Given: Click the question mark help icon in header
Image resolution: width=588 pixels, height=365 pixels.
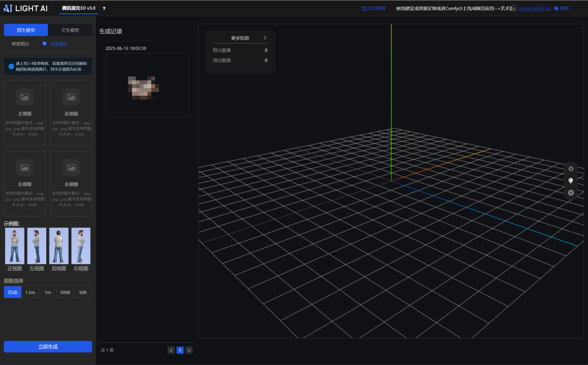Looking at the screenshot, I should (x=103, y=8).
